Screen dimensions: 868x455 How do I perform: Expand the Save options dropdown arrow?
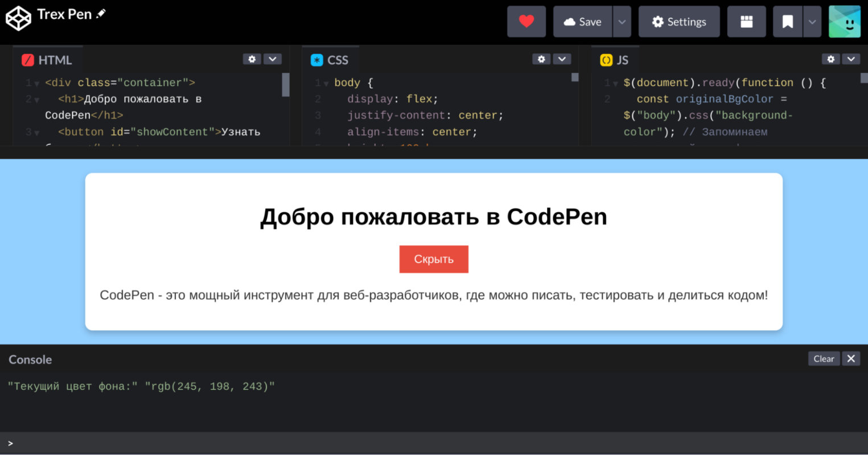click(622, 22)
